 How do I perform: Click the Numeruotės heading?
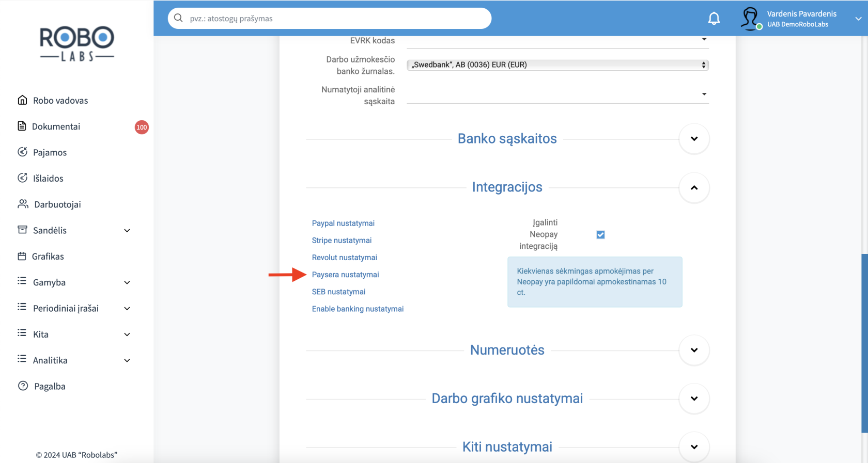pos(507,350)
